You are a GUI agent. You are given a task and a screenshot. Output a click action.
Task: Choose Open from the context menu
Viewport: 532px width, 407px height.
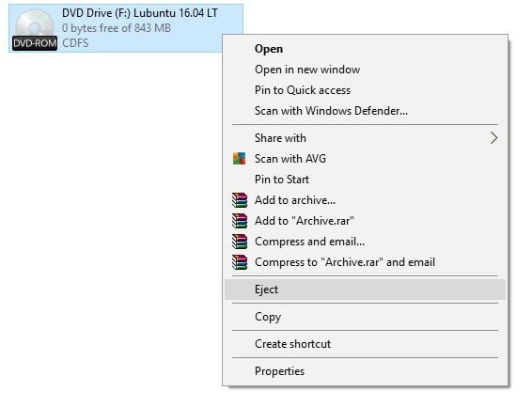365,49
